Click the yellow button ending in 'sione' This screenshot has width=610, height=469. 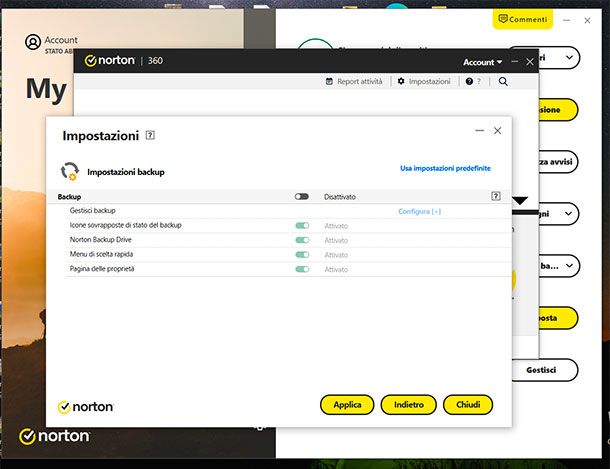point(558,110)
